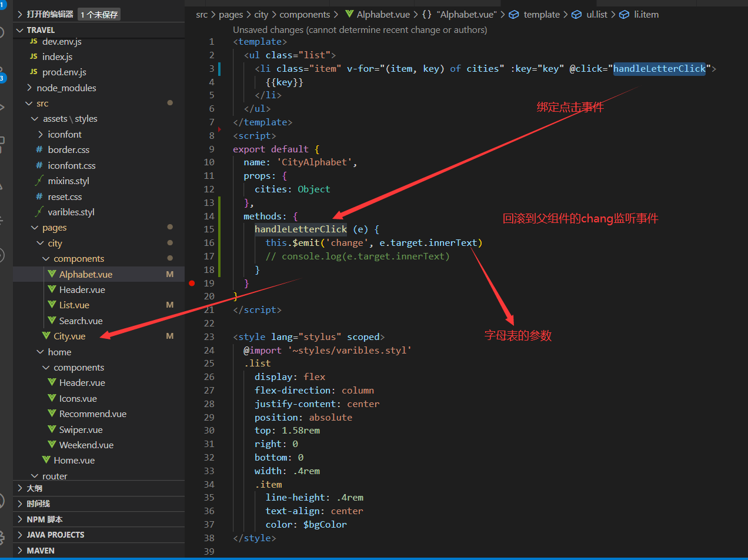Expand the 时间线 panel

pos(20,504)
